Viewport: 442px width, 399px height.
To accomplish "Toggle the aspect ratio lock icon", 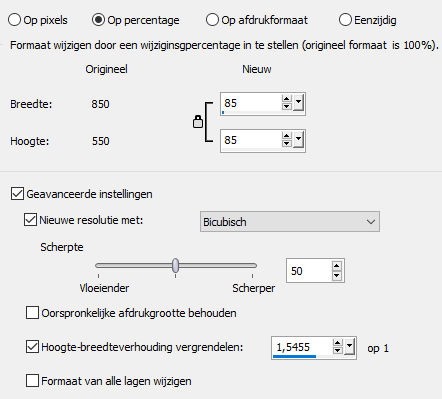I will pos(198,122).
